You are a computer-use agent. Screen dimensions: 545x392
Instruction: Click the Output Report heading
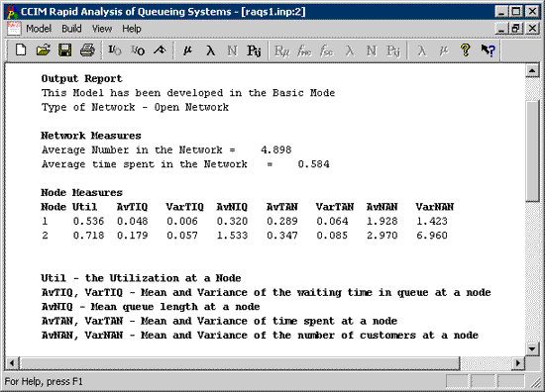[x=81, y=79]
